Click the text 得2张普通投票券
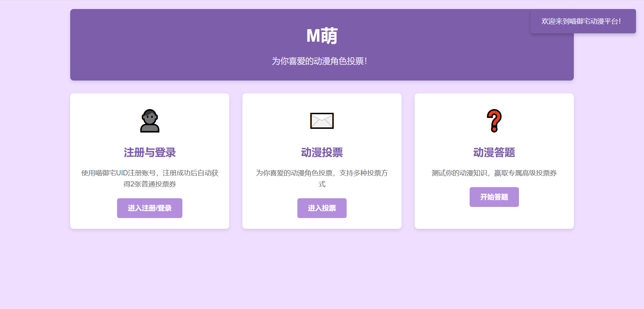The image size is (644, 309). point(150,184)
